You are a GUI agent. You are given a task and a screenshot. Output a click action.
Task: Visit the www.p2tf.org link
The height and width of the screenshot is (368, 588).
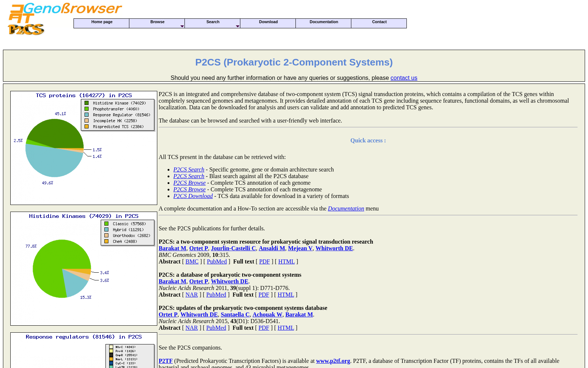[x=333, y=361]
